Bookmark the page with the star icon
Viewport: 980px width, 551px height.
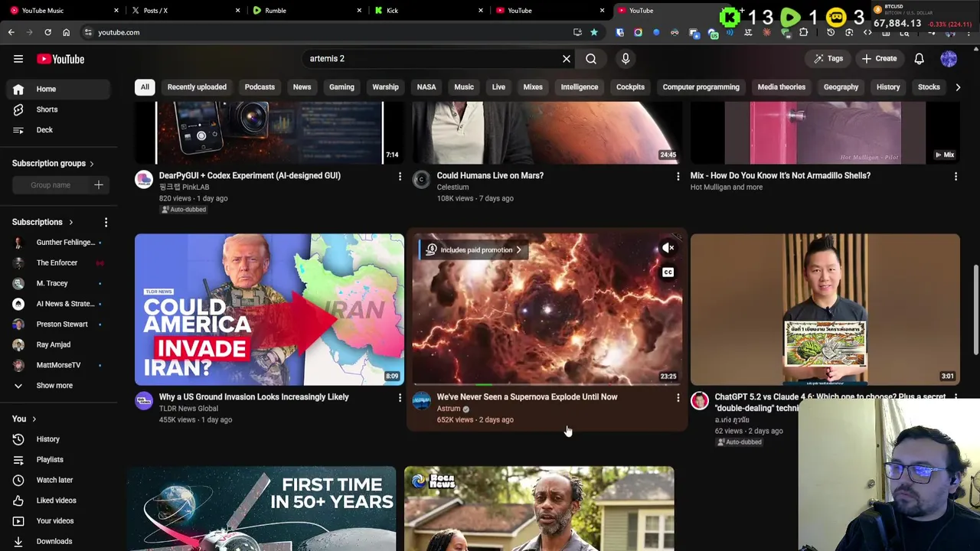pyautogui.click(x=593, y=32)
